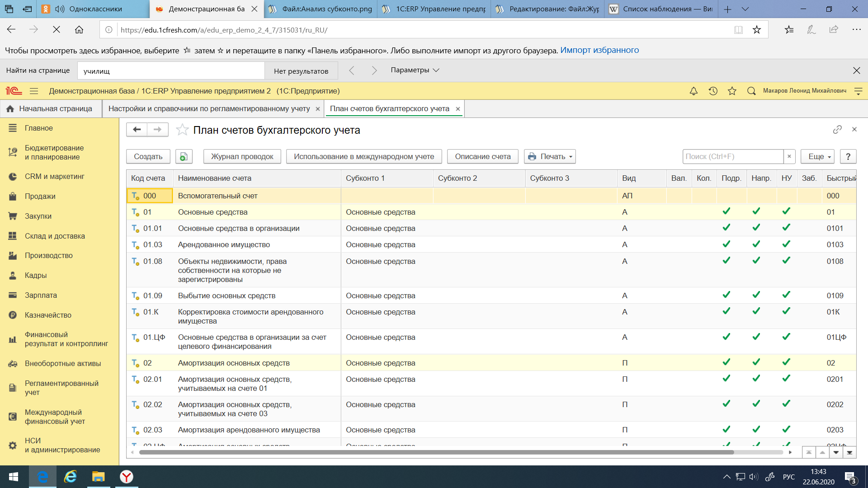Click the Подр. checkmark in row 01
Screen dimensions: 868x488
(726, 211)
